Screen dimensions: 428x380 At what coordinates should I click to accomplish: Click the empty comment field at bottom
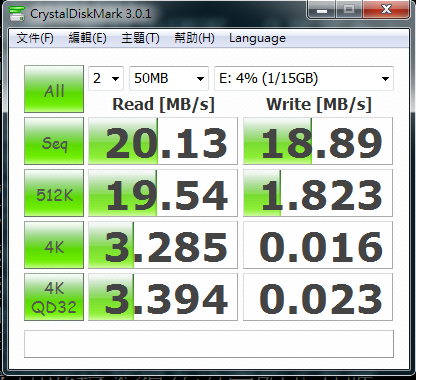(x=209, y=344)
